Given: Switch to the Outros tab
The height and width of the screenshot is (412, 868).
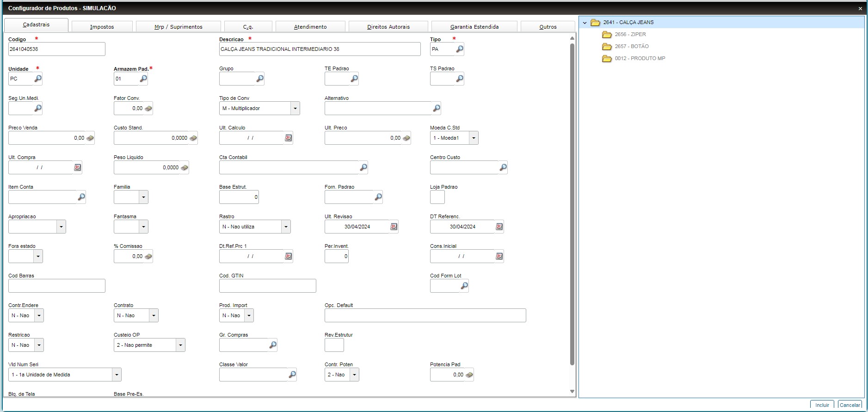Looking at the screenshot, I should [548, 27].
